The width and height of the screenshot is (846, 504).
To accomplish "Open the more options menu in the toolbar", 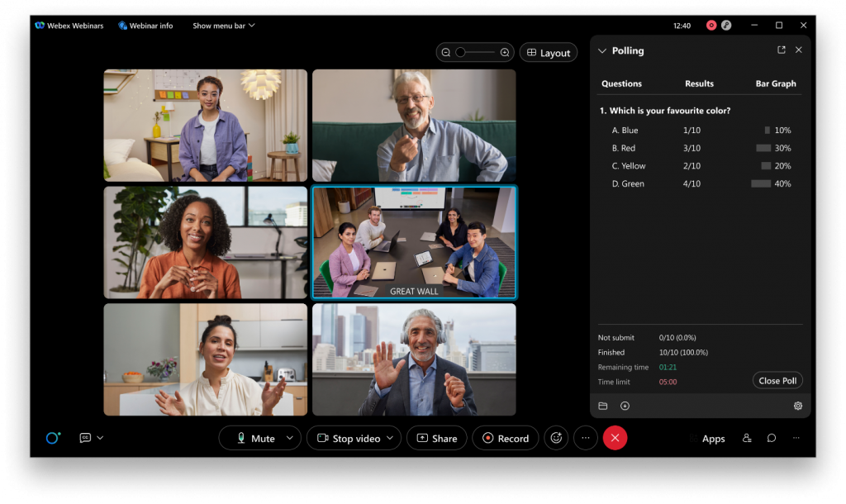I will [x=585, y=438].
